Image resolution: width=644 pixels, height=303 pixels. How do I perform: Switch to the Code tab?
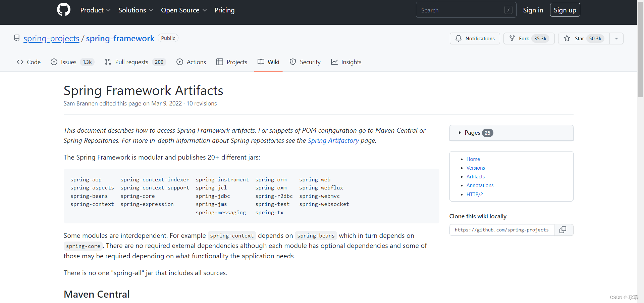click(x=29, y=62)
